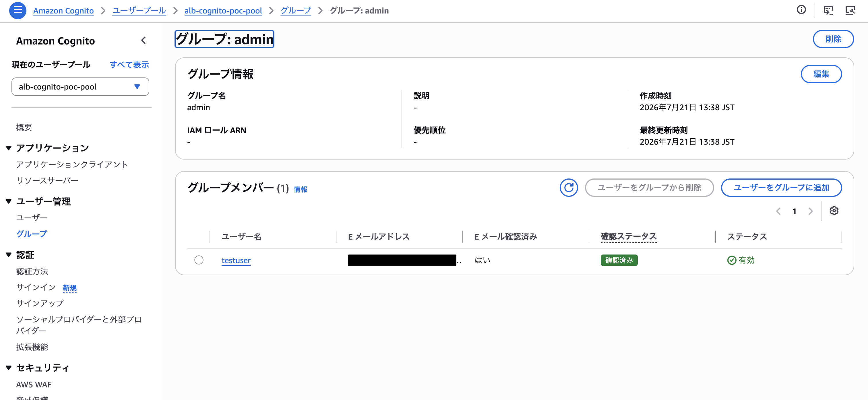Open グループ in the sidebar
Viewport: 868px width, 400px height.
(x=32, y=234)
